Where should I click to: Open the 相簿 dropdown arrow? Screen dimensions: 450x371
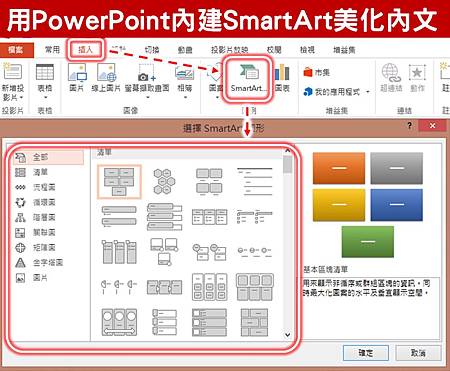pos(185,97)
